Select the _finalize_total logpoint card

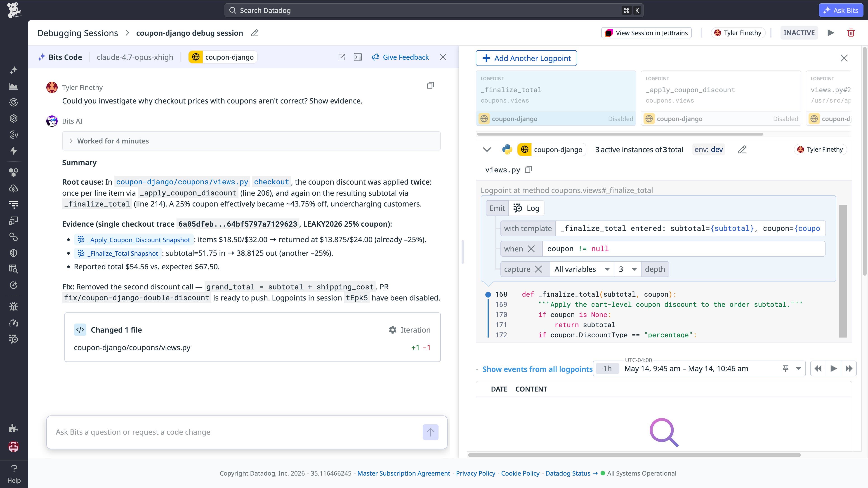point(556,98)
